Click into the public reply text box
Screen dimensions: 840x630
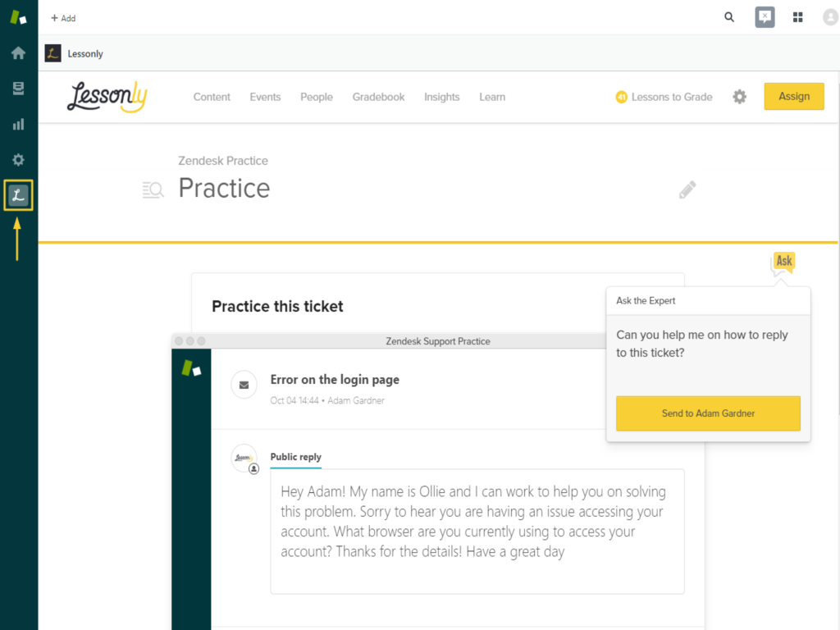coord(477,531)
